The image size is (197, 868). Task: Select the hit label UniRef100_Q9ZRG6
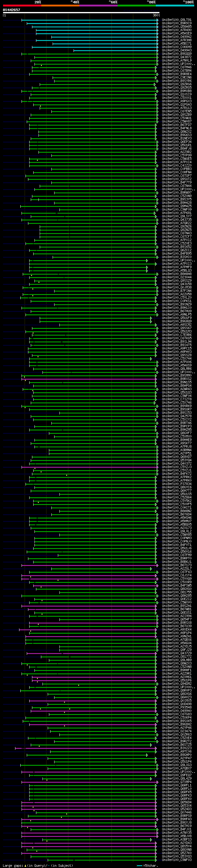pos(176,84)
